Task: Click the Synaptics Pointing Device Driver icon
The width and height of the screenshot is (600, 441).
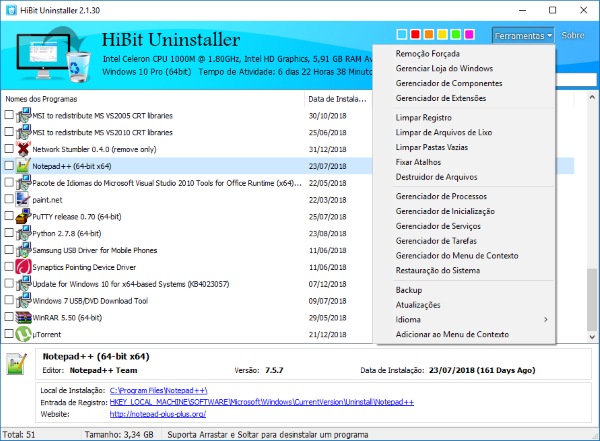Action: (x=23, y=267)
